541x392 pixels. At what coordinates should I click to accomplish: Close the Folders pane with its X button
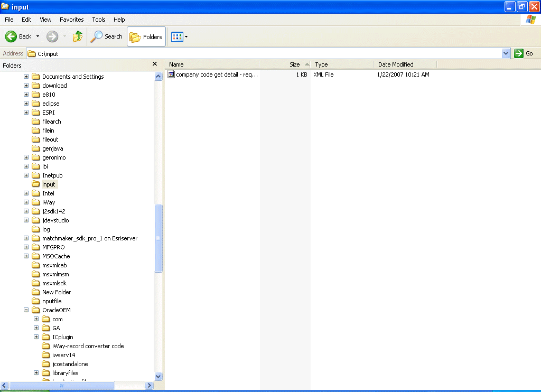[154, 64]
